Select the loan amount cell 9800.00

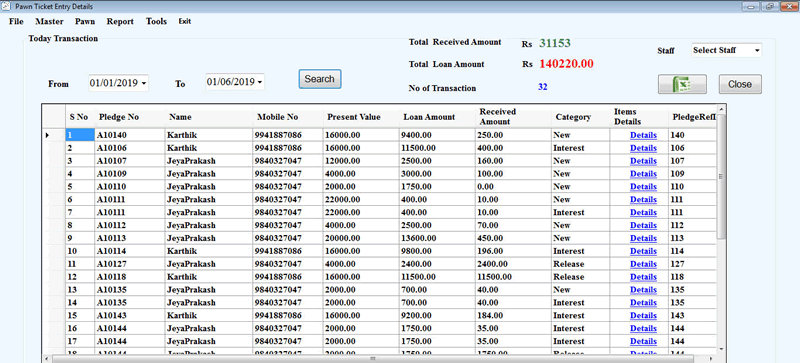437,251
